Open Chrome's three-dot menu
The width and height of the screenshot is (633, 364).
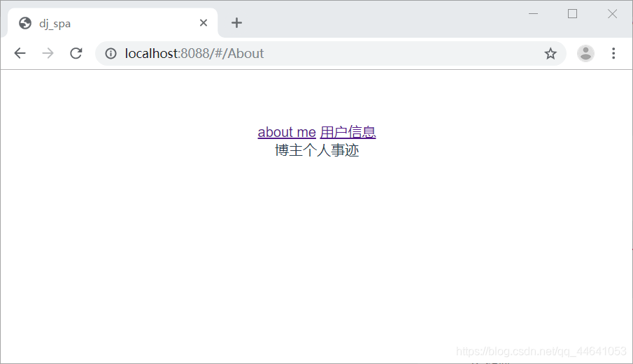click(x=613, y=53)
